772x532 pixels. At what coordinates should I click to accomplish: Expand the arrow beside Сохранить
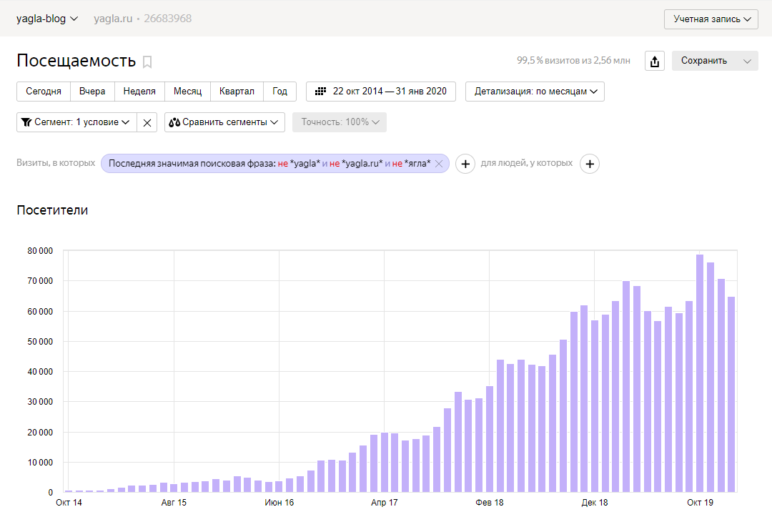pyautogui.click(x=748, y=61)
